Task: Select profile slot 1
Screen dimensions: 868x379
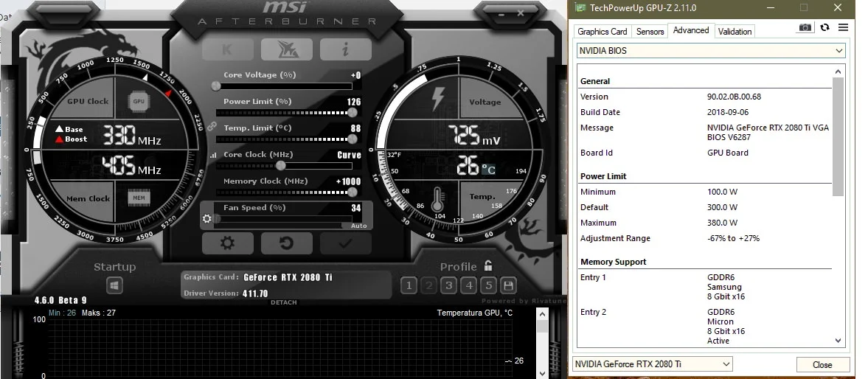Action: click(x=409, y=285)
